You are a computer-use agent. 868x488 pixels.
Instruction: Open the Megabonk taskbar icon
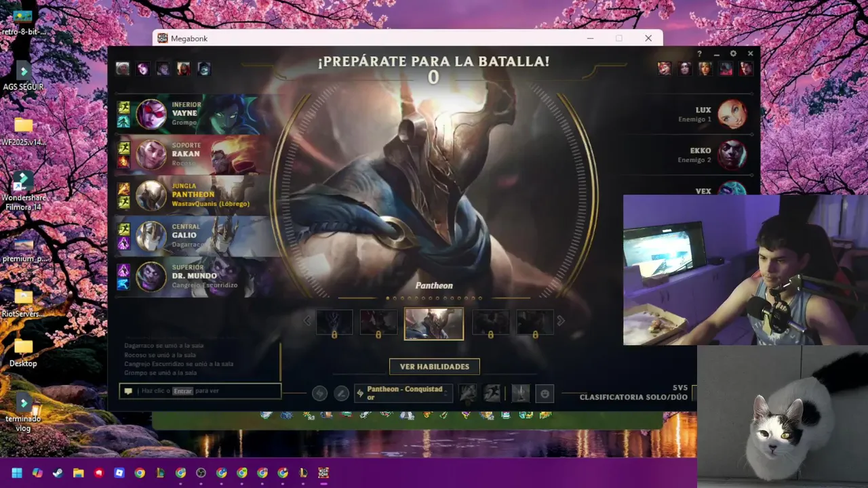pyautogui.click(x=323, y=472)
